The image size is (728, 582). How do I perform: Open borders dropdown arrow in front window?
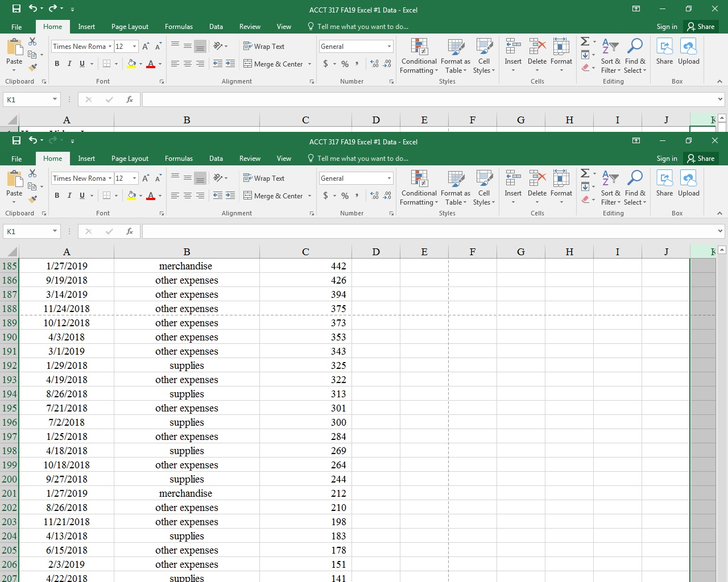coord(116,196)
